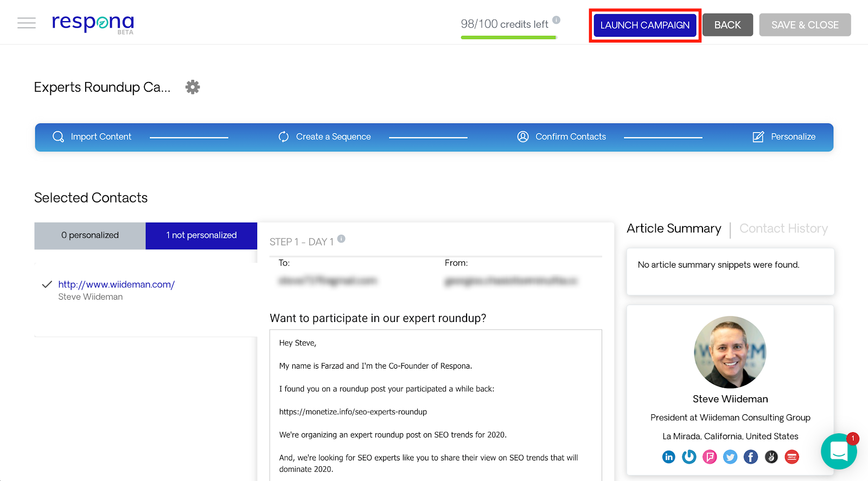Open Steve's Foursquare profile icon
868x481 pixels.
(x=710, y=457)
